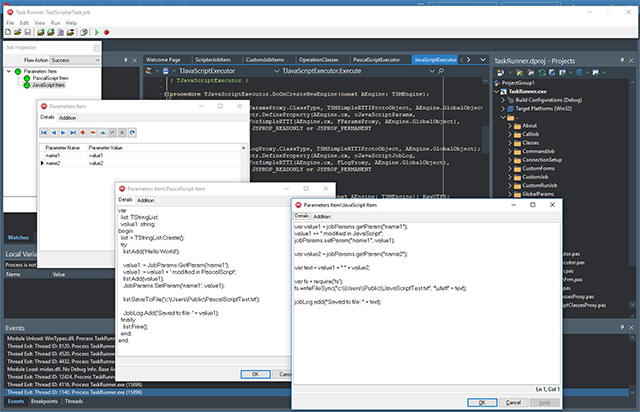Click the edit record triangle in the navigator

(x=102, y=133)
